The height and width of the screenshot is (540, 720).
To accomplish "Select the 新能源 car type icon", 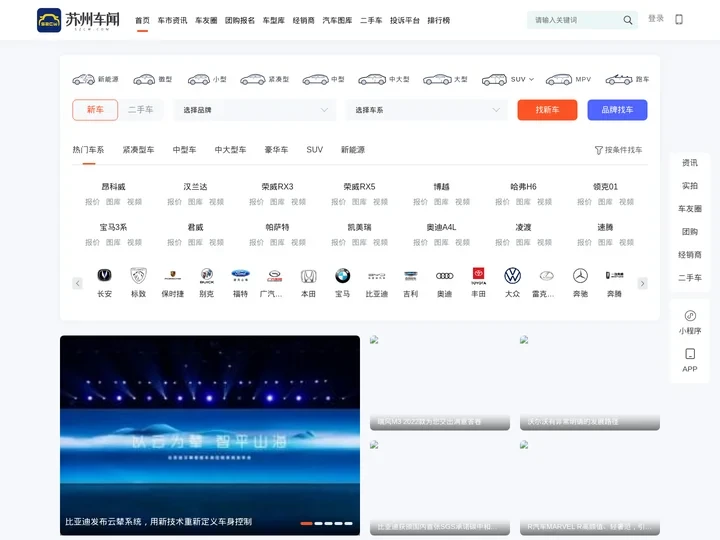I will (x=84, y=79).
